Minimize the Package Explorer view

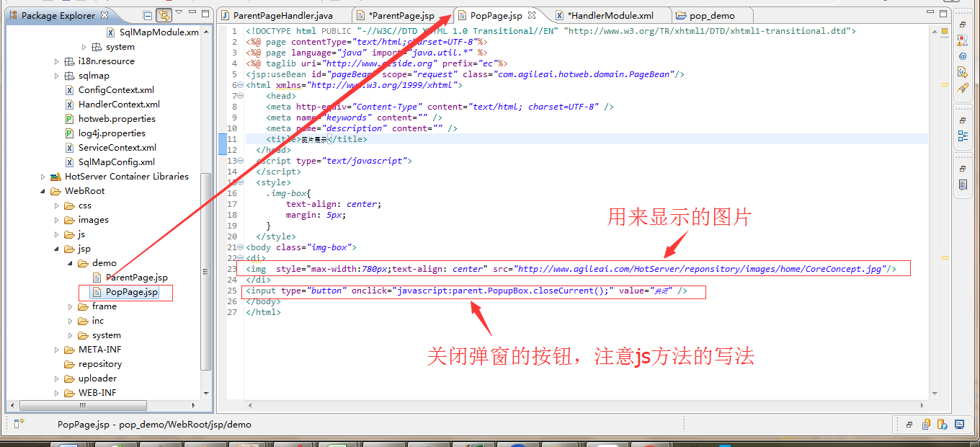point(193,13)
